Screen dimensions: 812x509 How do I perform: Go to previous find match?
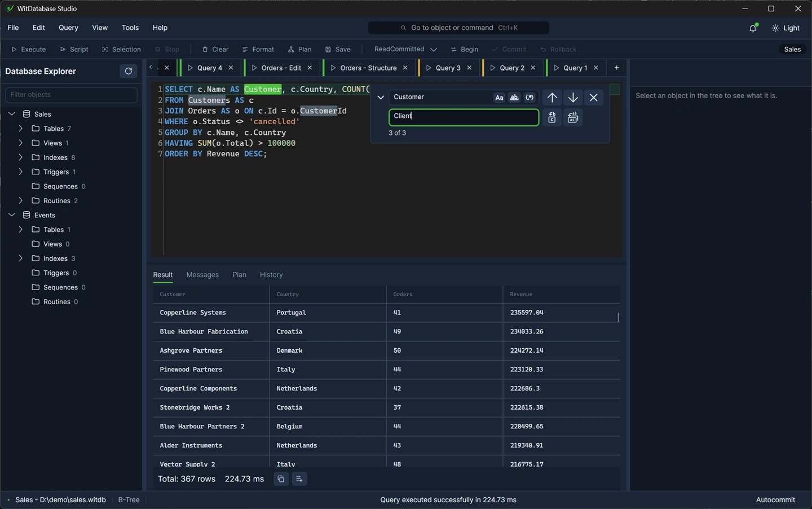point(552,98)
